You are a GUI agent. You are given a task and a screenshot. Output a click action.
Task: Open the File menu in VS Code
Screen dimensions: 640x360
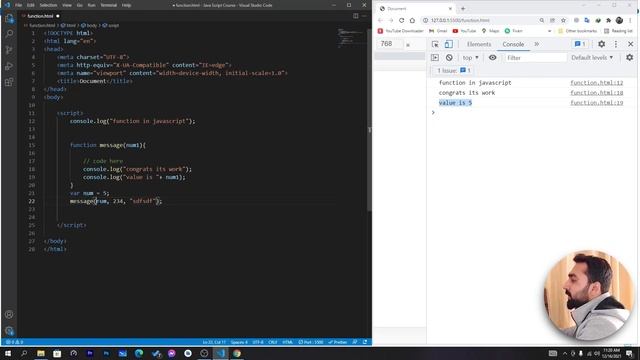[x=18, y=5]
